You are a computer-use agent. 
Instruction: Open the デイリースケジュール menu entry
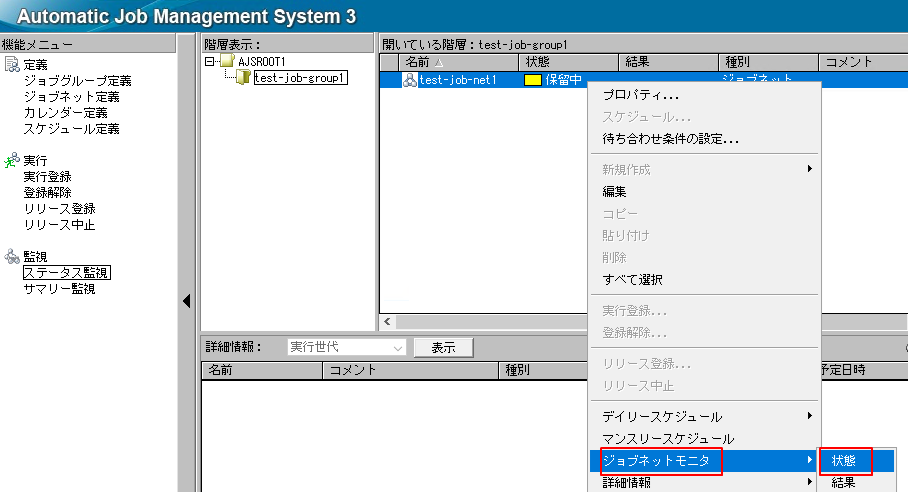705,417
